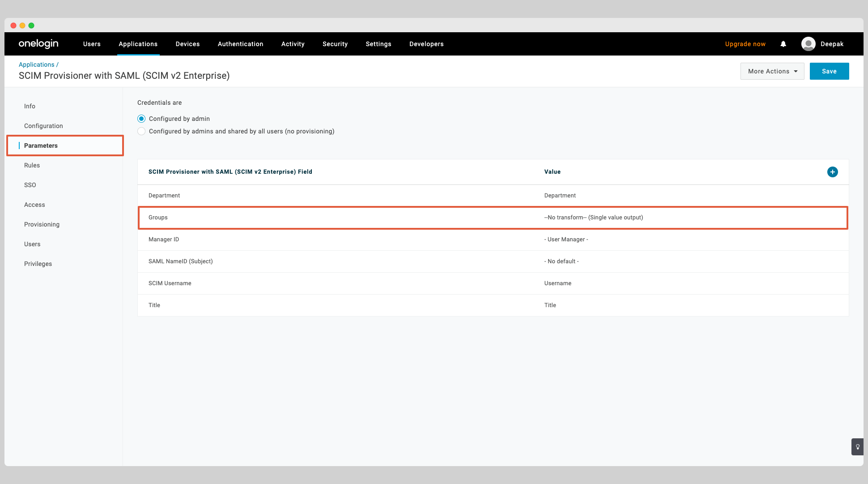This screenshot has height=484, width=868.
Task: Open the lightbulb help widget
Action: click(x=857, y=447)
